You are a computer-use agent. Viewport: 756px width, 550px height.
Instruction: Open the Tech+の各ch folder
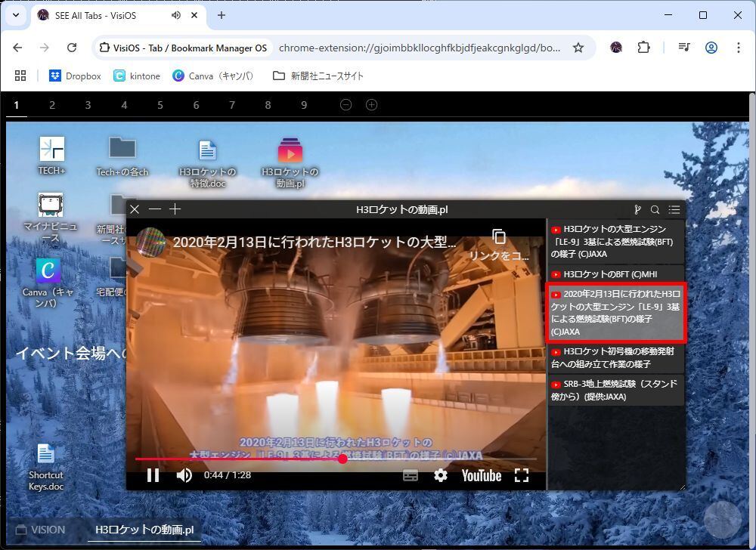coord(122,156)
